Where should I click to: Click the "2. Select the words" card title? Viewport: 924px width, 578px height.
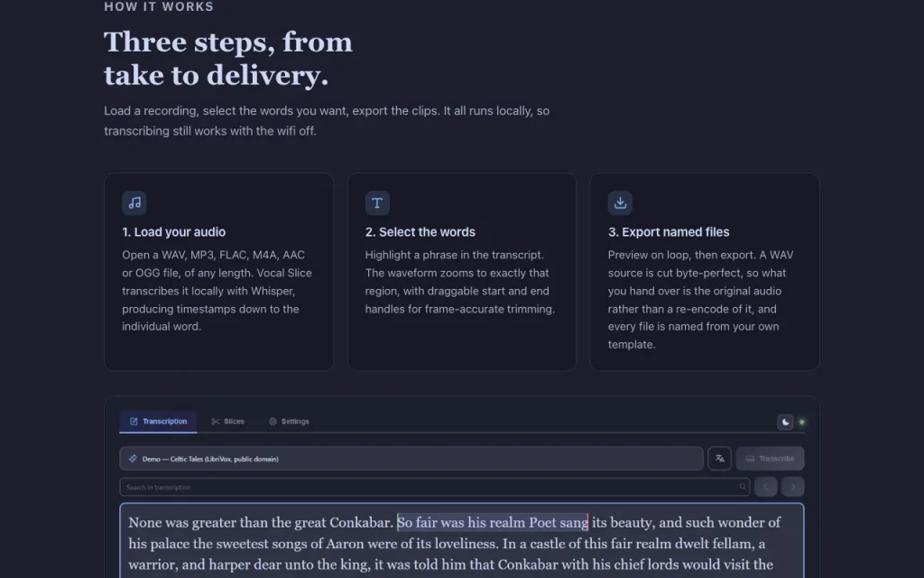pyautogui.click(x=420, y=232)
